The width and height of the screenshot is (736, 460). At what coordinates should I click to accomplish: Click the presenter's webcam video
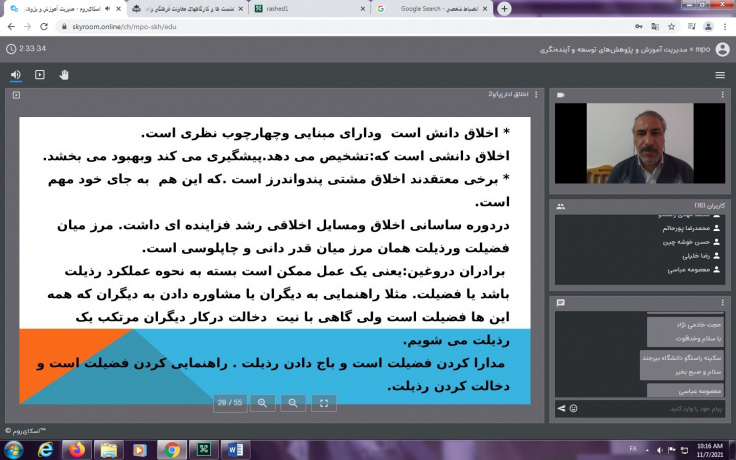[x=640, y=143]
